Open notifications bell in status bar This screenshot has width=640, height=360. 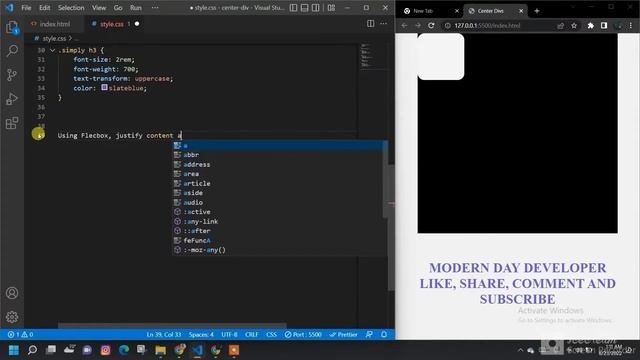click(x=384, y=334)
